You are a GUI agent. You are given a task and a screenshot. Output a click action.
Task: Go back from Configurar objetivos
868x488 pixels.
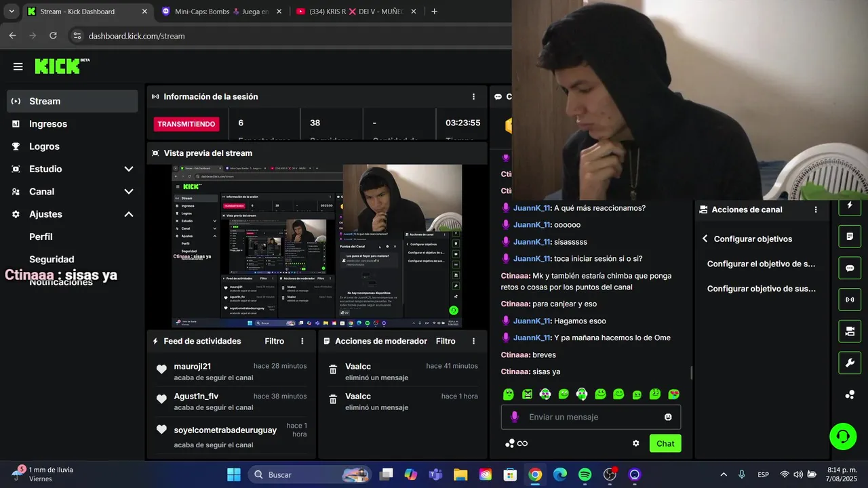click(x=705, y=239)
